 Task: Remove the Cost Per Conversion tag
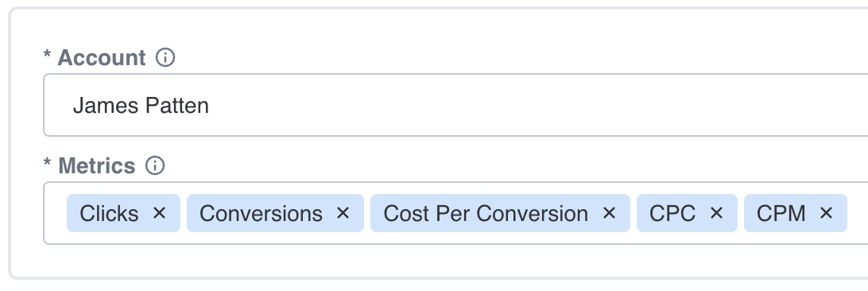(x=609, y=213)
